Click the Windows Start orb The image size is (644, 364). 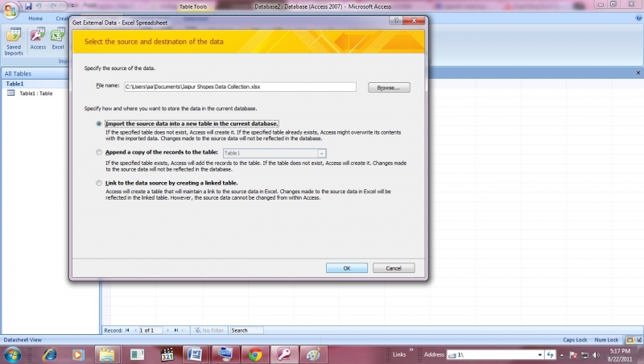(14, 354)
